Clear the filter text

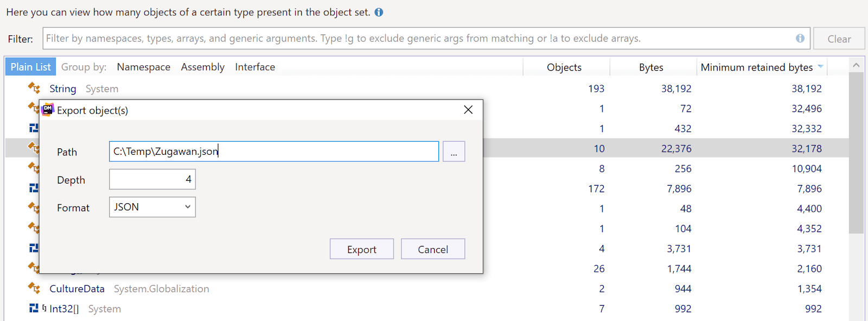[839, 39]
